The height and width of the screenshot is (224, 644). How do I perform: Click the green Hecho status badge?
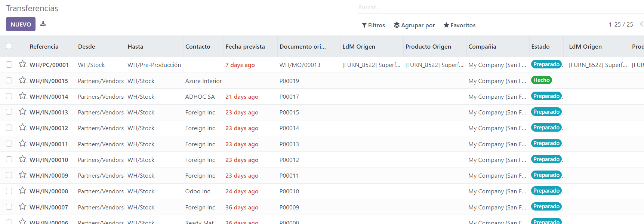[x=541, y=80]
